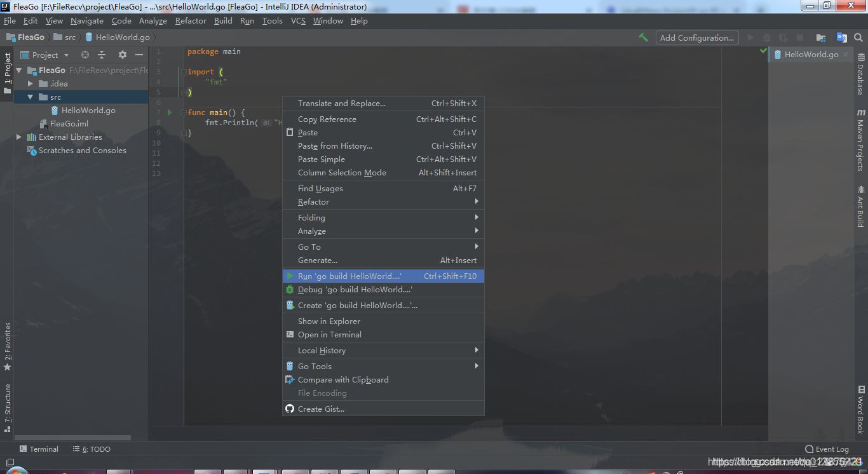Open the Terminal tool window

[39, 449]
